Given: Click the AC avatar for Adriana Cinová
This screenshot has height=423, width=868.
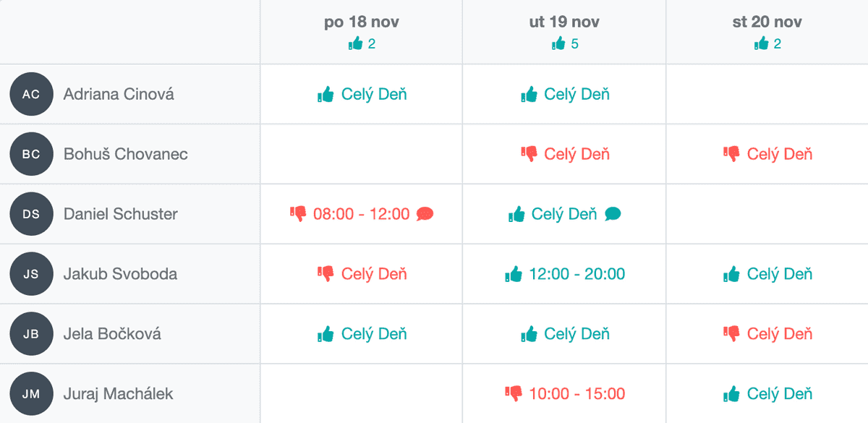Looking at the screenshot, I should (31, 94).
